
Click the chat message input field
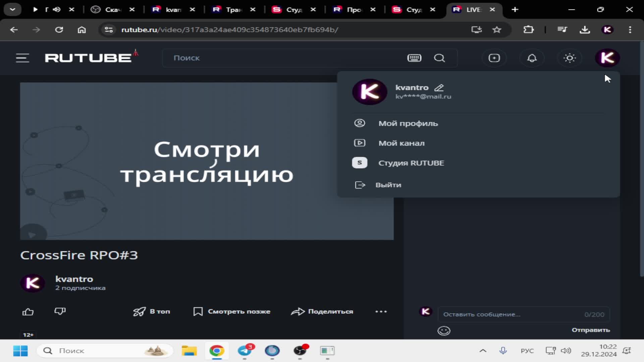[x=524, y=314]
